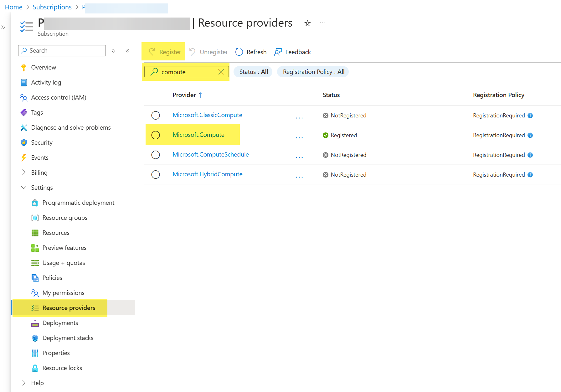The width and height of the screenshot is (561, 392).
Task: Click the Resource groups cube icon
Action: (35, 218)
